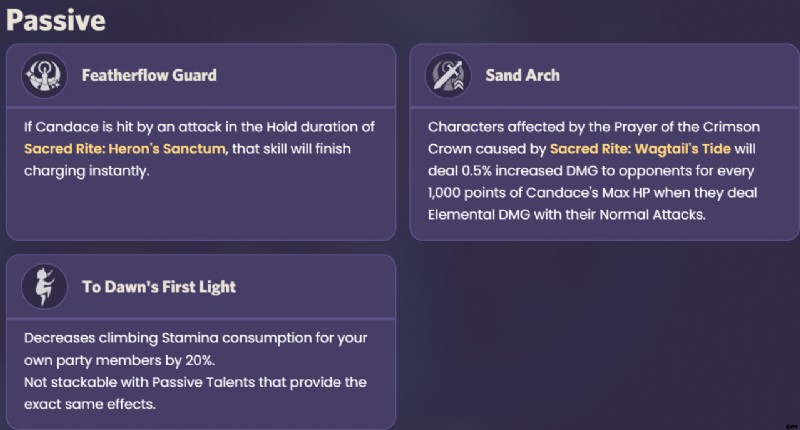
Task: Click the To Dawn's First Light icon
Action: click(x=44, y=286)
